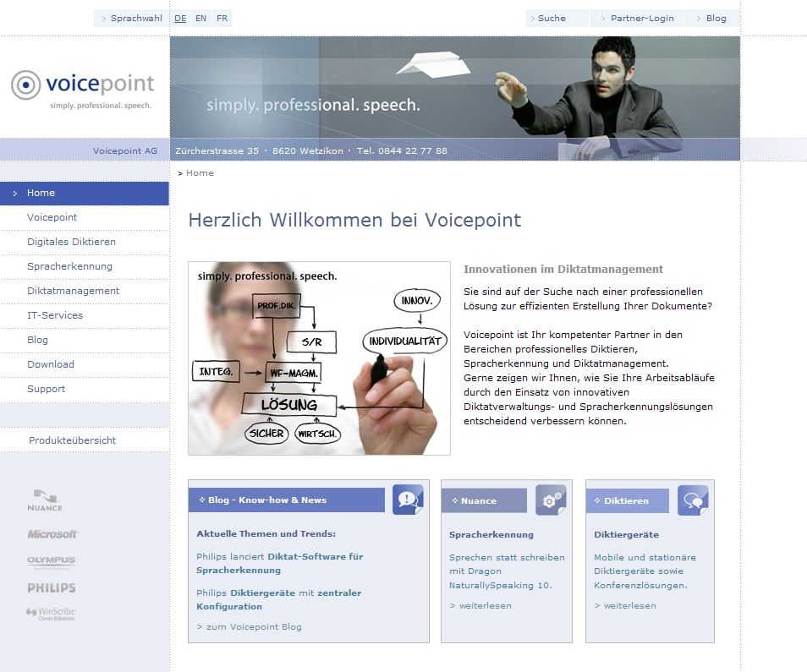Open Download menu item

[x=85, y=364]
